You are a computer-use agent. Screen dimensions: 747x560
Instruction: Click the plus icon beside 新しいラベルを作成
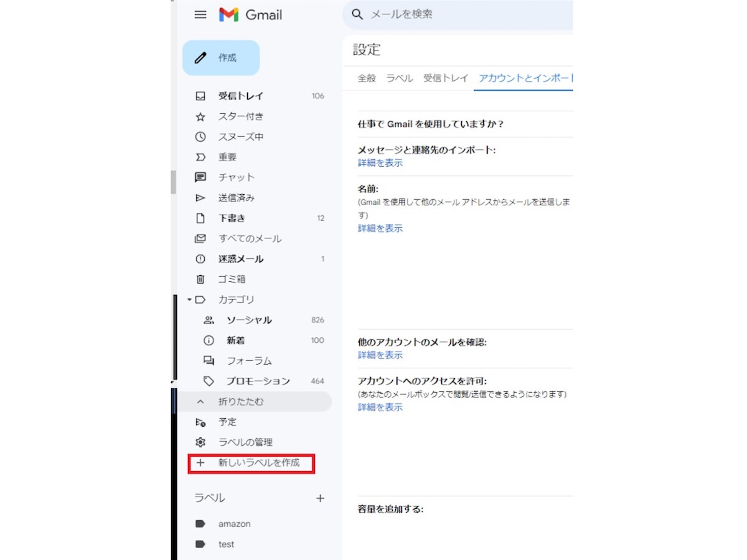[200, 463]
